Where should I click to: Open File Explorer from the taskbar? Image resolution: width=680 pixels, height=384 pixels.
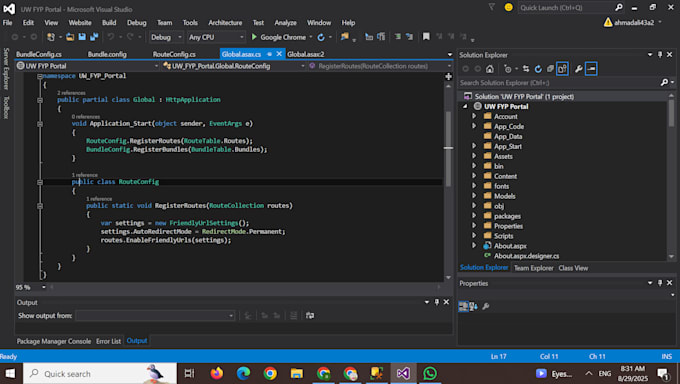pyautogui.click(x=297, y=373)
